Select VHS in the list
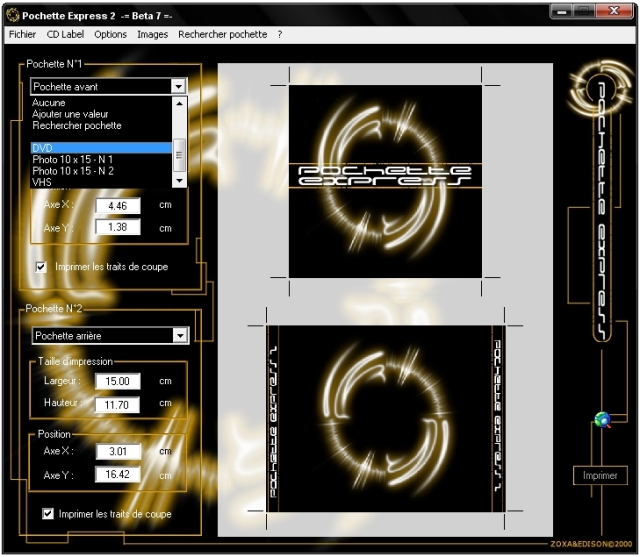640x557 pixels. tap(101, 182)
